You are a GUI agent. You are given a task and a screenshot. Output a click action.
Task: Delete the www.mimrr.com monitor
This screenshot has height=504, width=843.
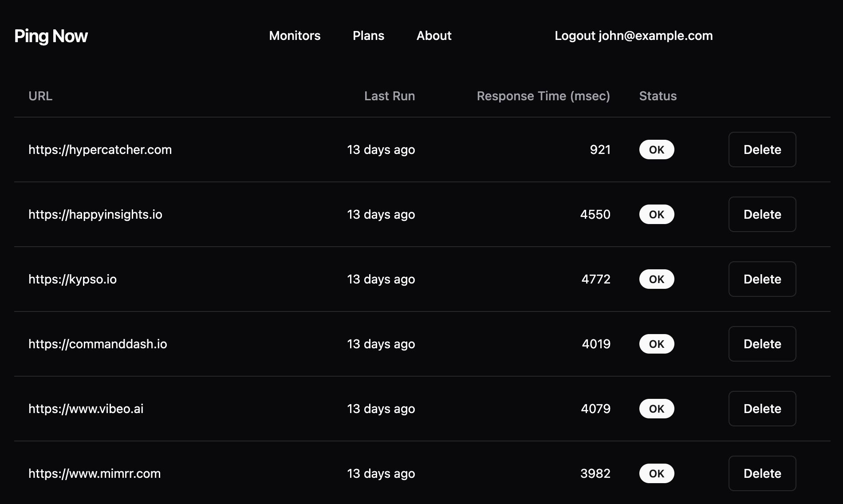[x=762, y=473]
